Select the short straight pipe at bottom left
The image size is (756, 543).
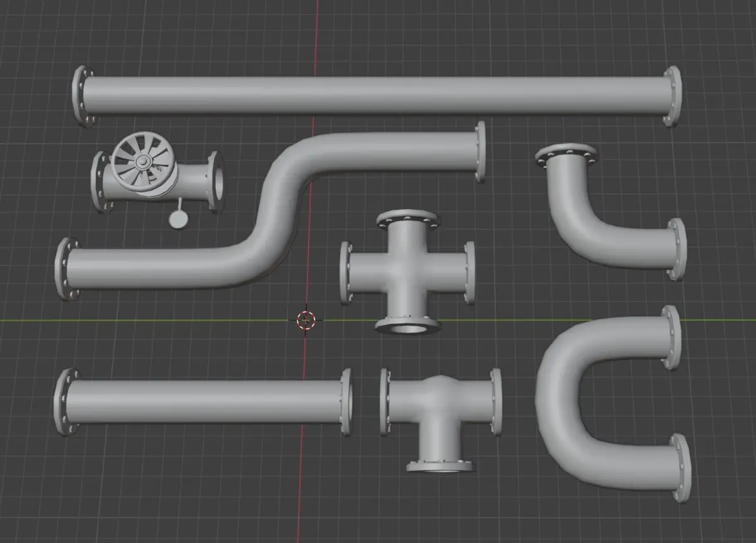[x=202, y=401]
